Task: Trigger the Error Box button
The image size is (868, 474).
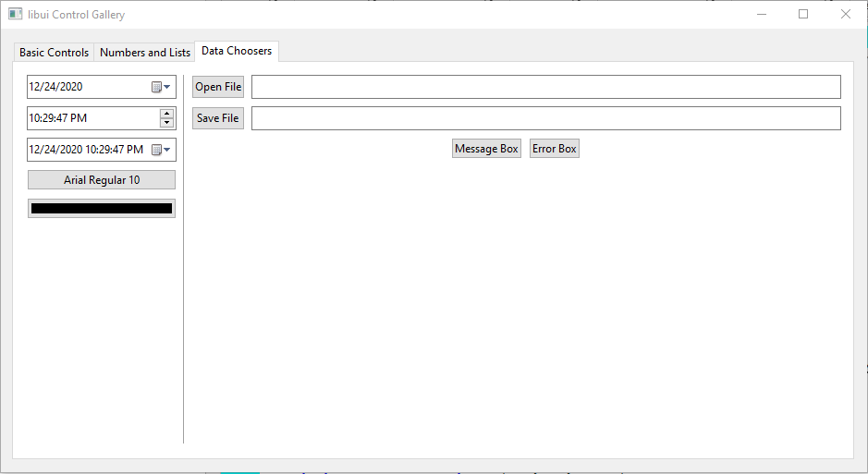Action: tap(555, 149)
